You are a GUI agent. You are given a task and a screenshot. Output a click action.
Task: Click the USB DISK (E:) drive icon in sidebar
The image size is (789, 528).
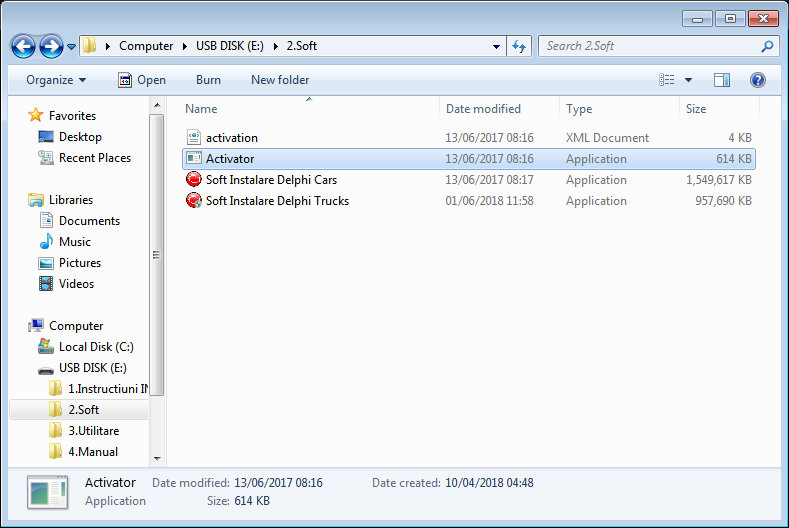(x=46, y=370)
